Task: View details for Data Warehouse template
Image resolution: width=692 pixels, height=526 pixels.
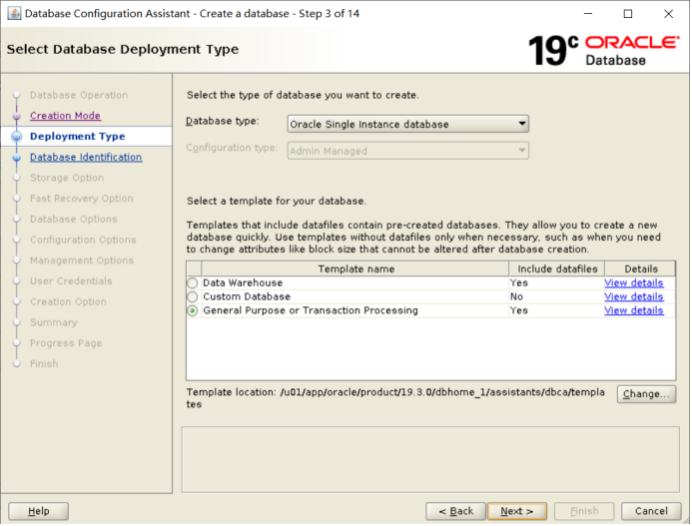Action: 634,283
